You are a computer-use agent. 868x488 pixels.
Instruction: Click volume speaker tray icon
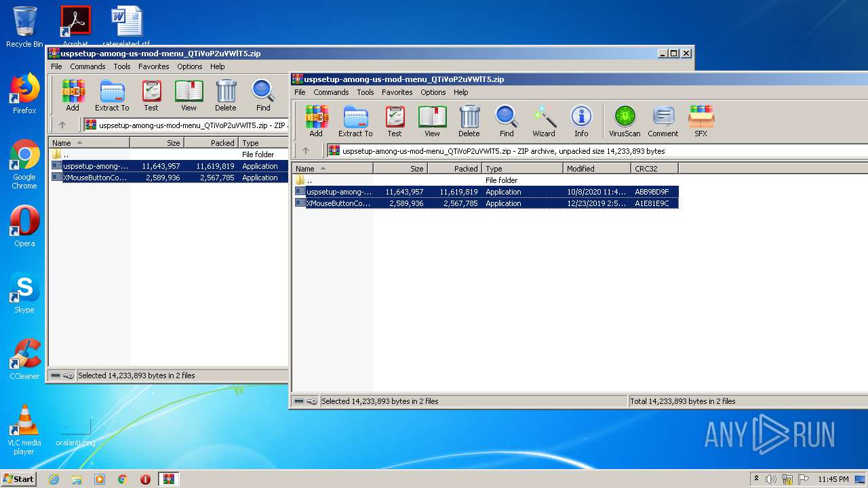click(771, 479)
